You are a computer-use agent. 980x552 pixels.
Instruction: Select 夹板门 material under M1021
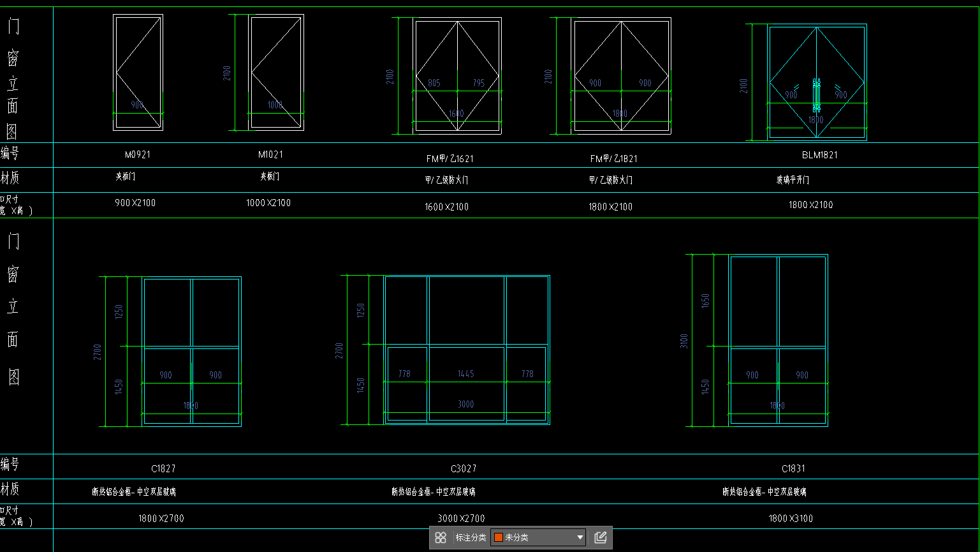(x=270, y=177)
